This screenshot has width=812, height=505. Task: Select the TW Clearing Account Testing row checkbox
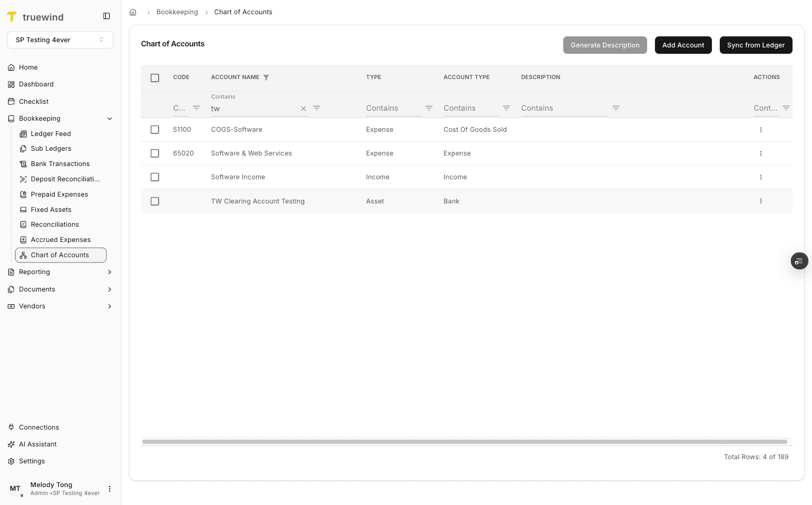point(154,201)
